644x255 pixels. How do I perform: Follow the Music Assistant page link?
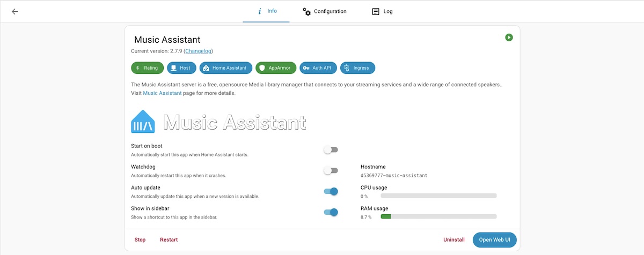(162, 93)
